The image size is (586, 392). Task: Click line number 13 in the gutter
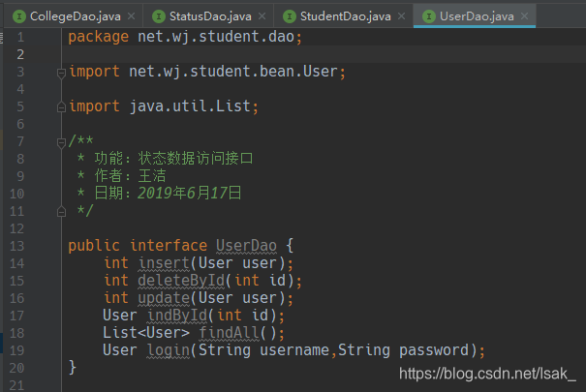pos(16,246)
